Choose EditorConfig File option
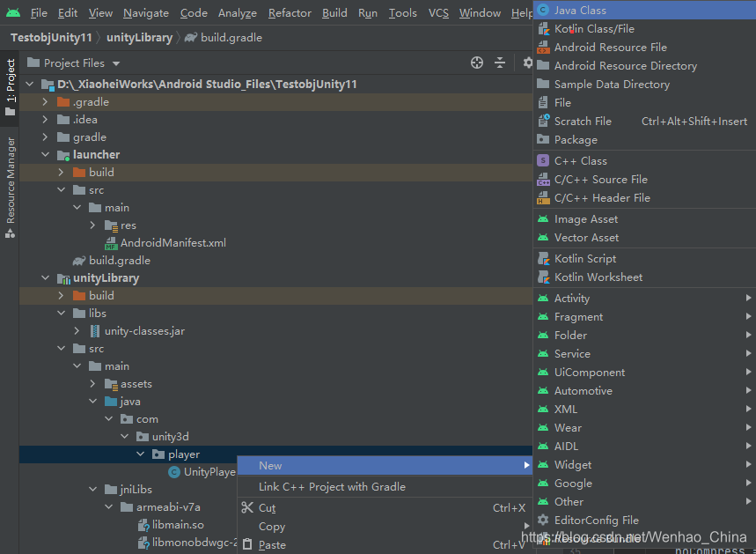 tap(644, 521)
